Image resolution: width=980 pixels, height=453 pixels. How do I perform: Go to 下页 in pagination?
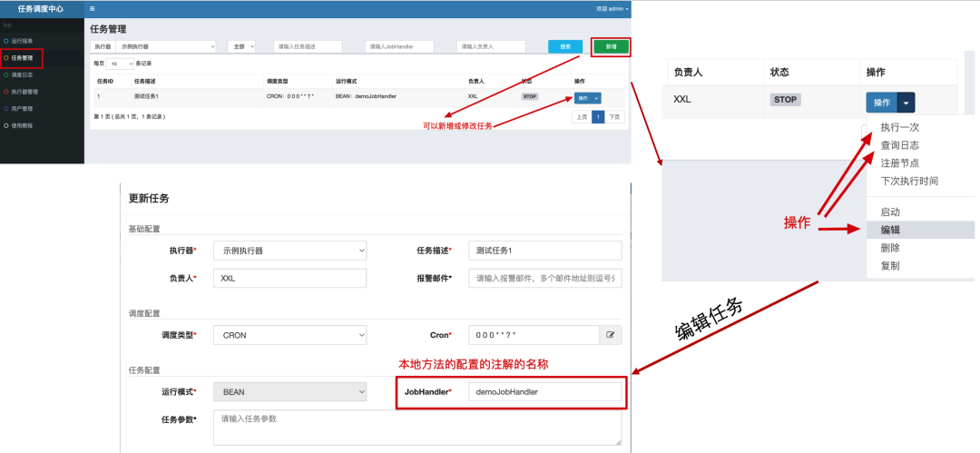(614, 117)
